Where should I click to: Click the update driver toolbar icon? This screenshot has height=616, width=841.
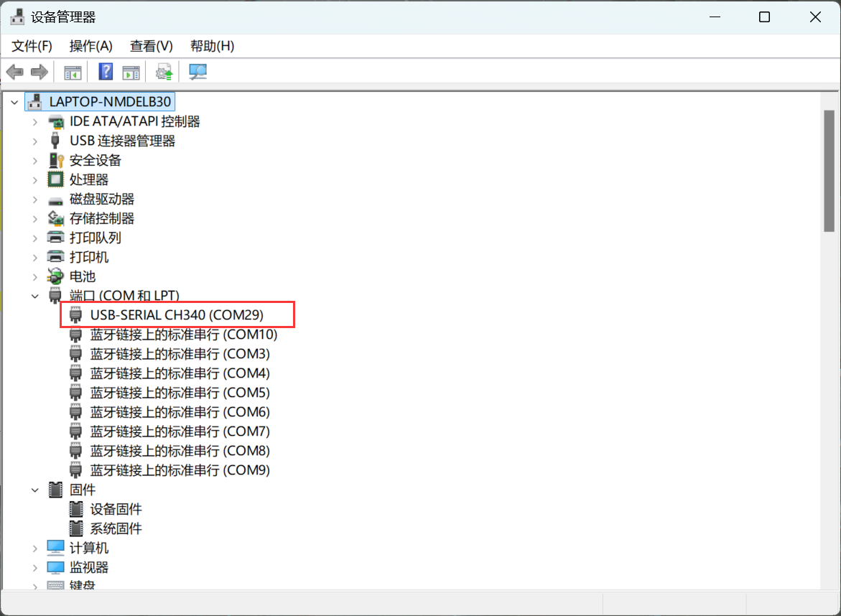164,72
